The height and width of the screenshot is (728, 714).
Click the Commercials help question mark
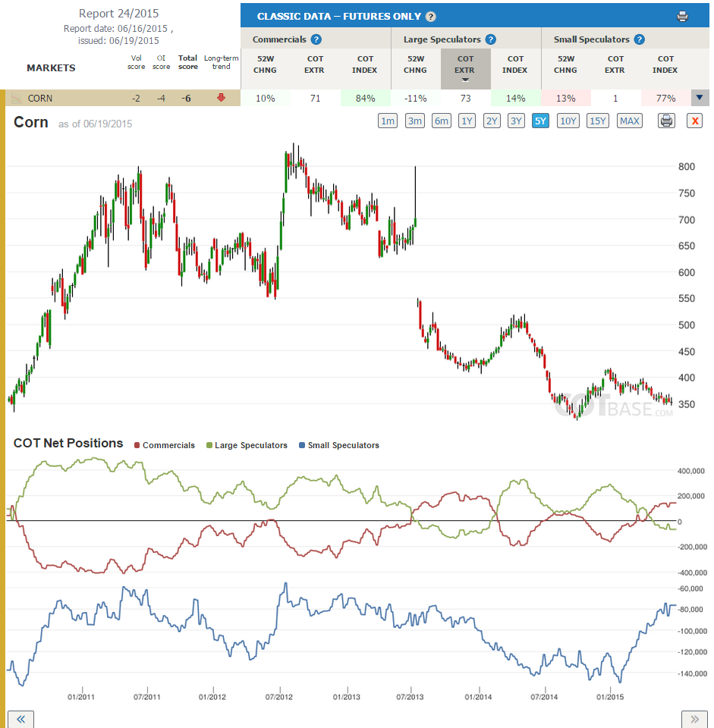tap(316, 39)
